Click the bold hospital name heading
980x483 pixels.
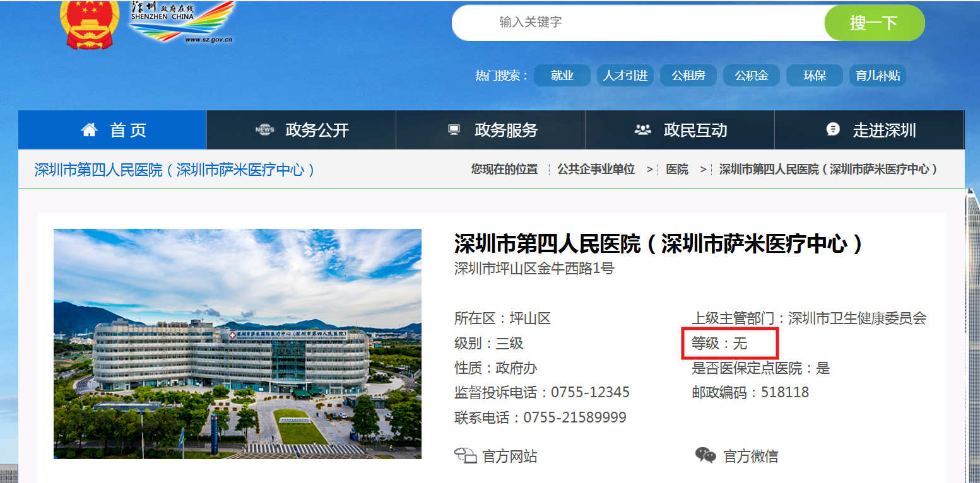click(659, 243)
